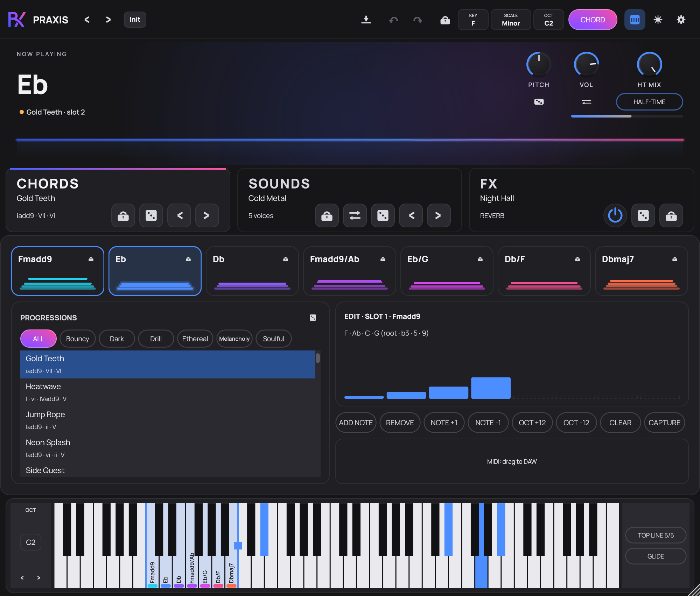
Task: Randomize FX with dice icon
Action: pyautogui.click(x=643, y=215)
